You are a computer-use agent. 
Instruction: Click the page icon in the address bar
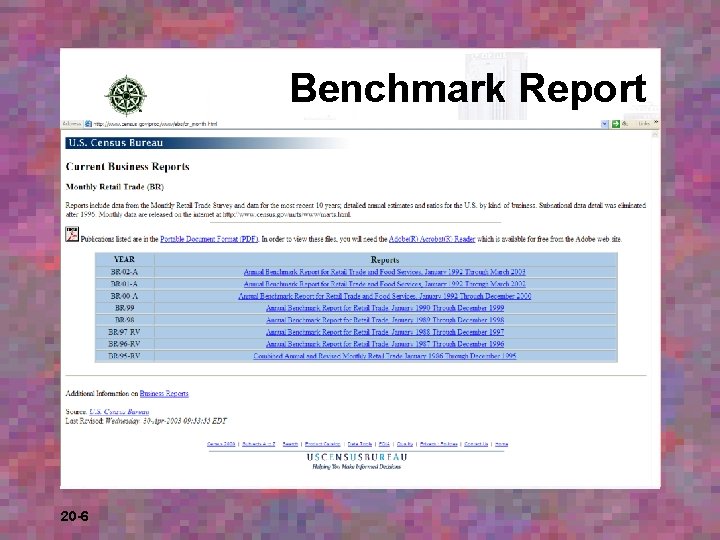[88, 124]
